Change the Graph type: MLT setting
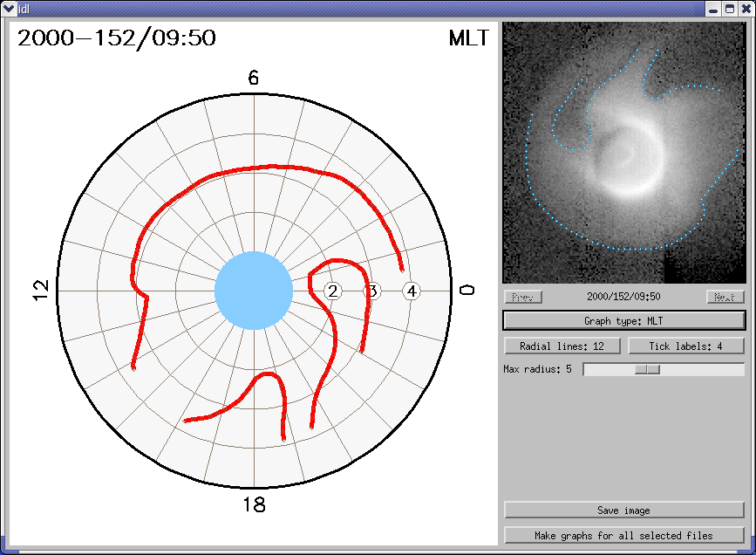The height and width of the screenshot is (555, 756). (623, 321)
